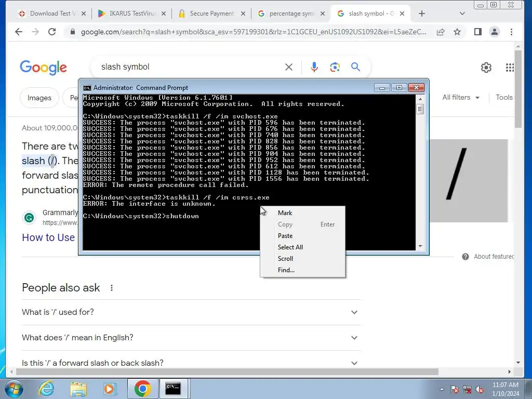Choose Paste from context menu

click(303, 236)
